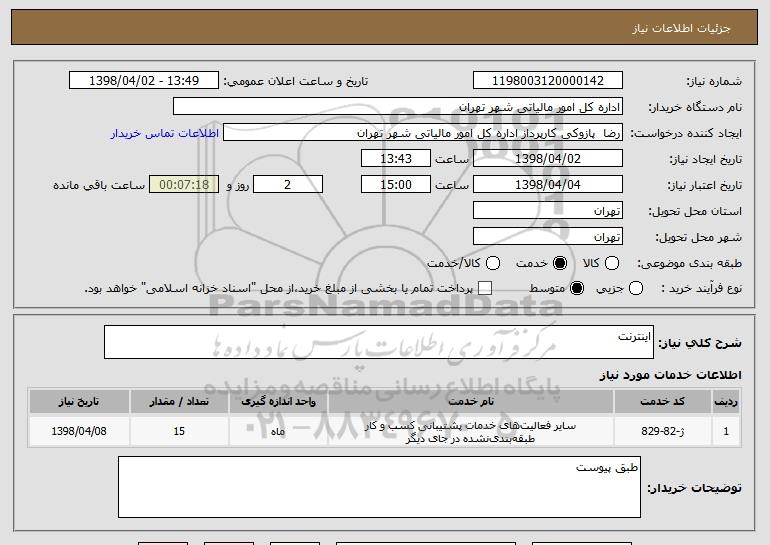Choose جزیی purchase process option
The height and width of the screenshot is (545, 770).
635,288
